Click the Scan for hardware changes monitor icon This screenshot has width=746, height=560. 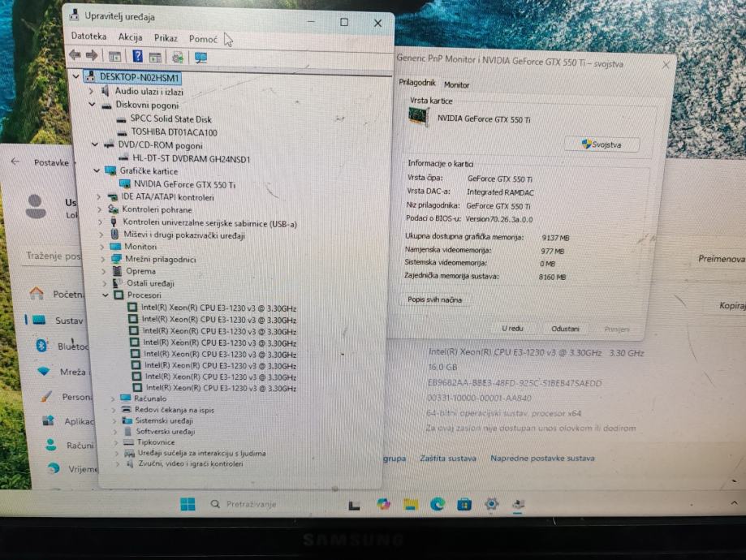201,58
